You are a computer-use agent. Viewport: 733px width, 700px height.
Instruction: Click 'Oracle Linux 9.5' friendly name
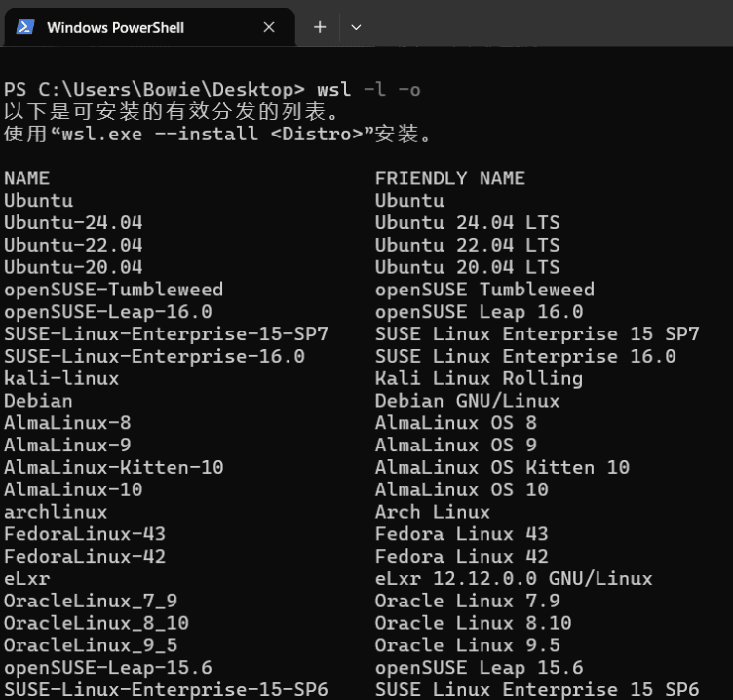tap(468, 645)
